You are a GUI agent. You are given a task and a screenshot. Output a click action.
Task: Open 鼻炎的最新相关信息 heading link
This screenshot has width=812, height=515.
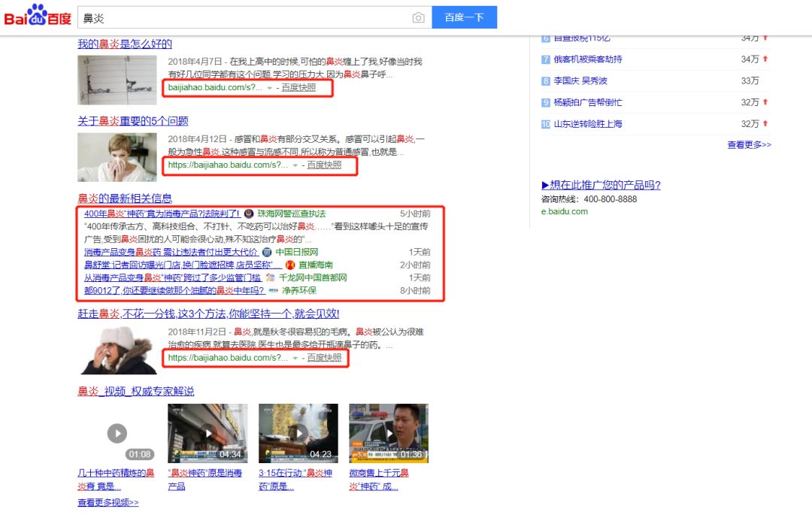[125, 198]
